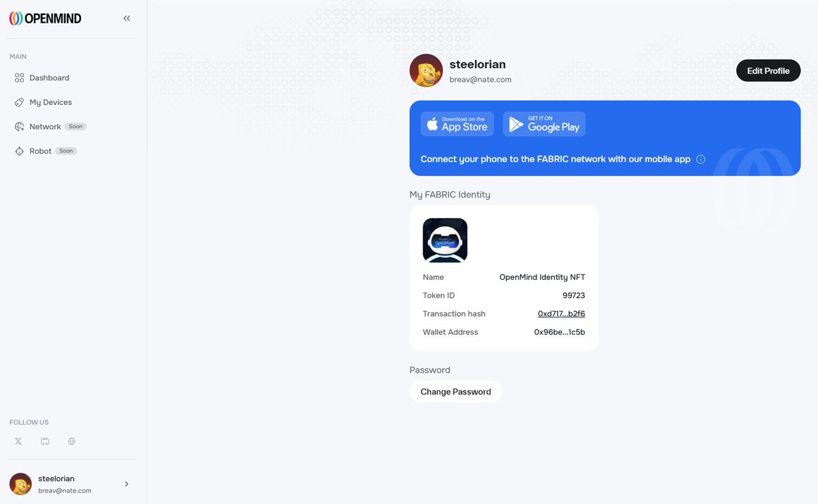Download on the App Store button
Image resolution: width=818 pixels, height=504 pixels.
click(457, 124)
